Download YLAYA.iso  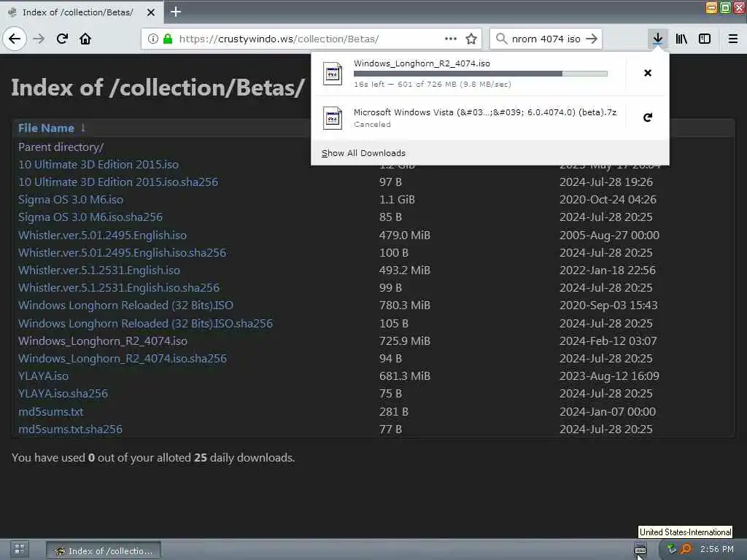[43, 376]
